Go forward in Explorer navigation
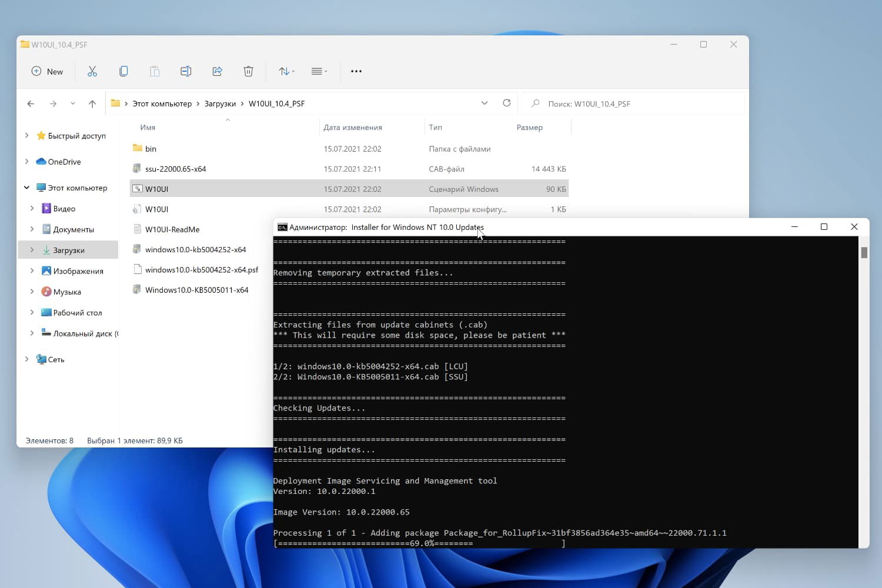The width and height of the screenshot is (882, 588). (53, 103)
